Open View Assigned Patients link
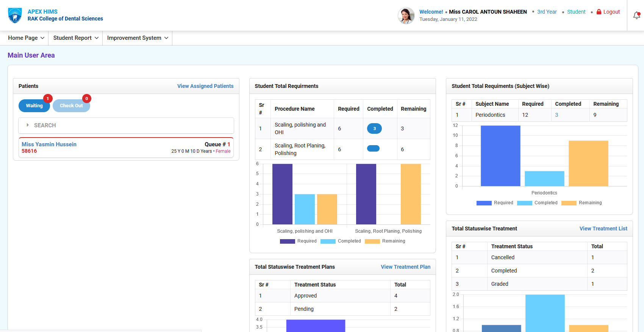644x332 pixels. coord(205,86)
